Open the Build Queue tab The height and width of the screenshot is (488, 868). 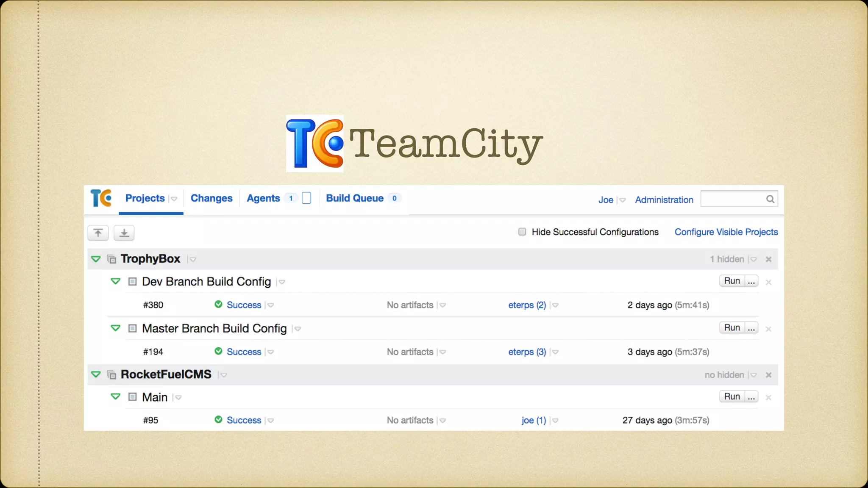pos(355,198)
